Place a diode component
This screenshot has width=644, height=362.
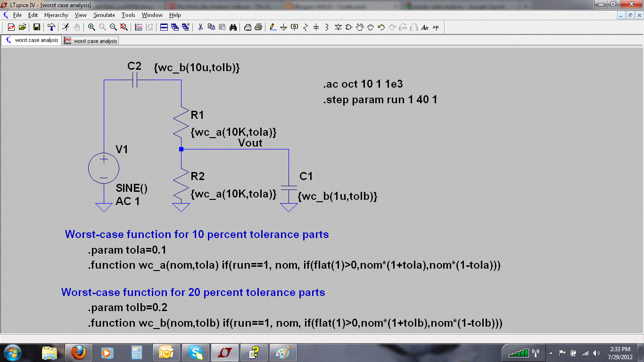point(338,27)
